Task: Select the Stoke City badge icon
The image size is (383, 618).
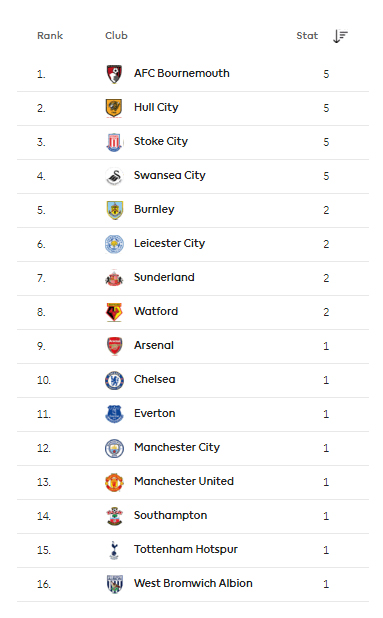Action: coord(114,142)
